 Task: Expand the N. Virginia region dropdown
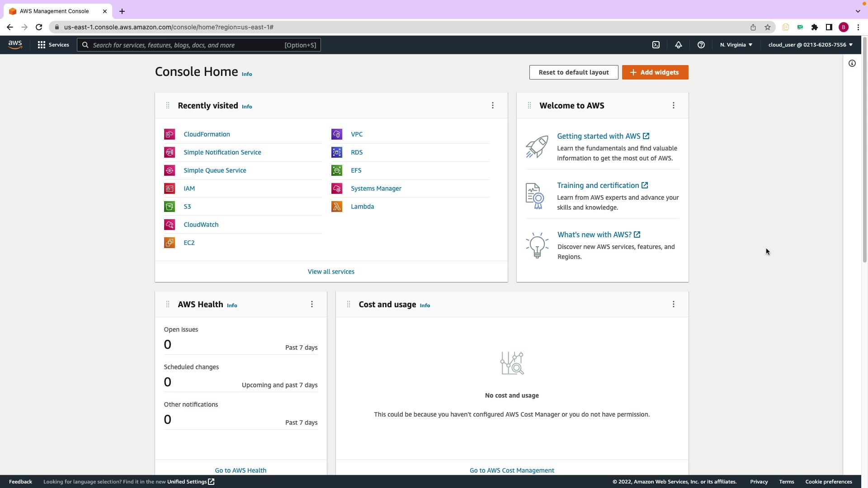pos(736,45)
